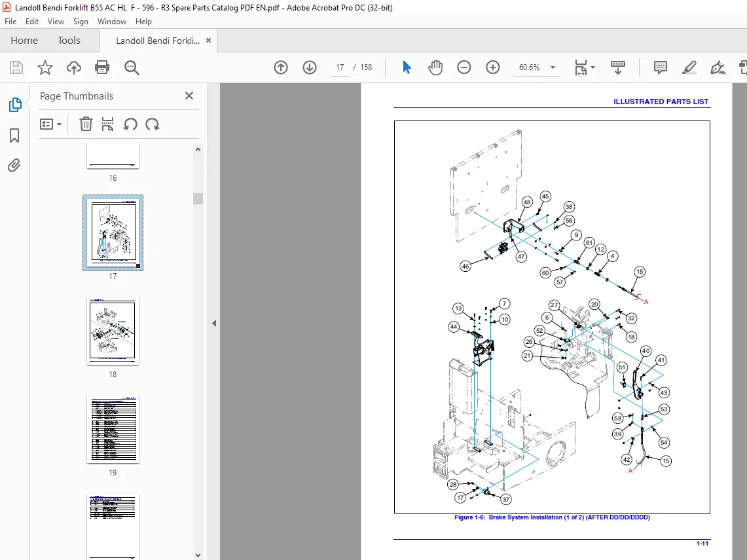This screenshot has width=747, height=560.
Task: Click the upload to cloud icon
Action: click(74, 67)
